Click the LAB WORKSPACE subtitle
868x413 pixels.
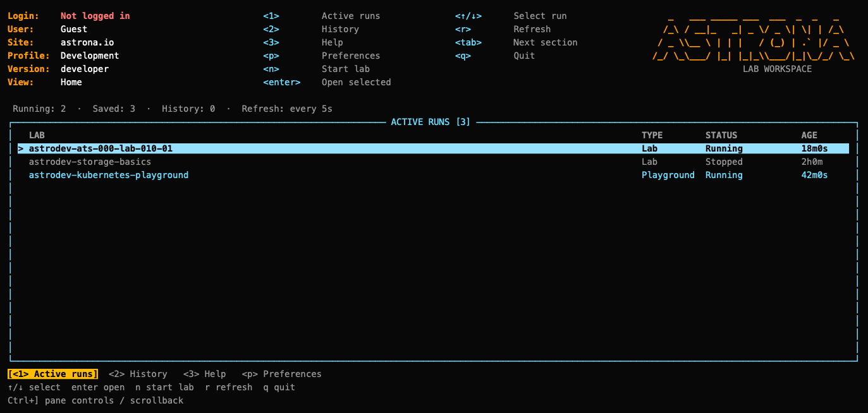[x=777, y=69]
